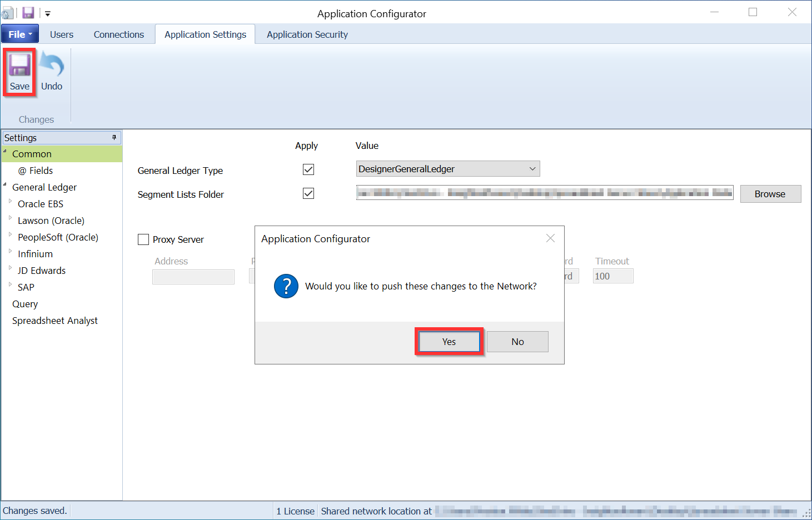Click the Proxy Address input field
Image resolution: width=812 pixels, height=520 pixels.
193,277
